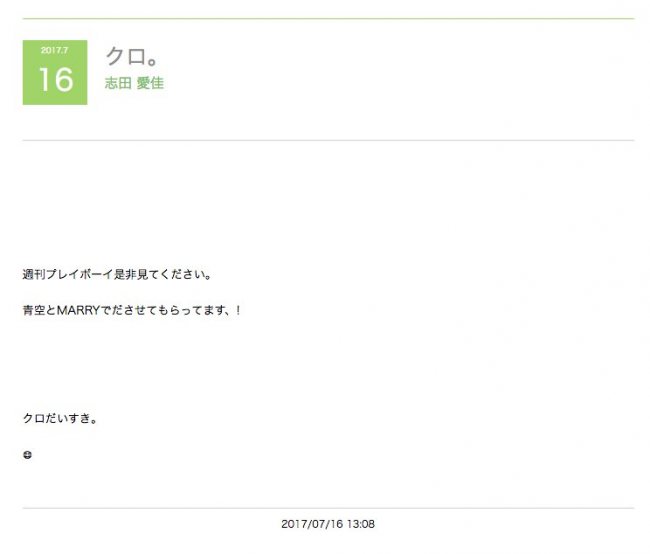Open author link 志田 愛佳
The width and height of the screenshot is (650, 554).
[x=134, y=83]
